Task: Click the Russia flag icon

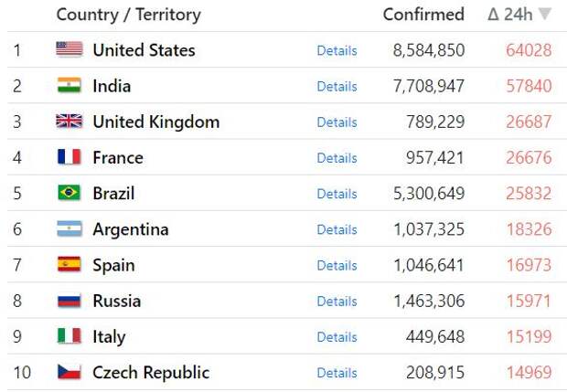Action: (x=70, y=301)
